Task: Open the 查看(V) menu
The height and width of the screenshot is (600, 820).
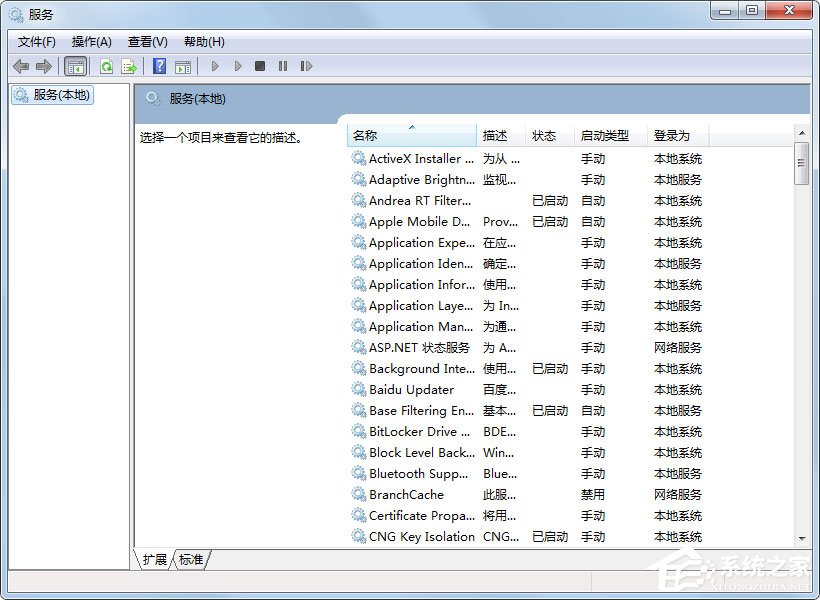Action: [146, 41]
